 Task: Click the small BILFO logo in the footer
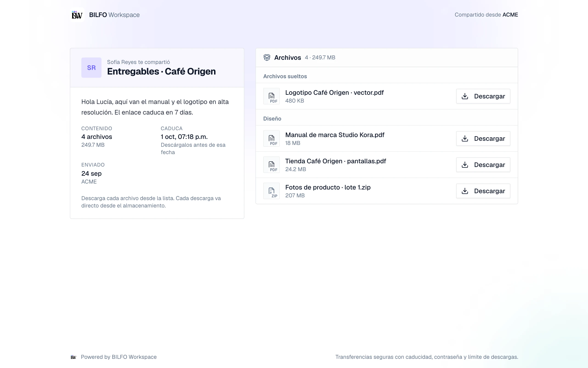[x=73, y=357]
